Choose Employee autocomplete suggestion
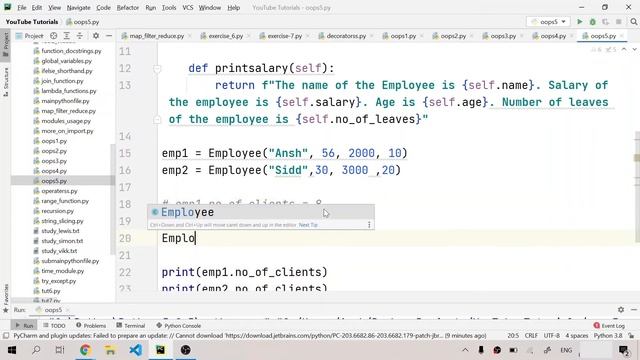The height and width of the screenshot is (360, 640). [x=260, y=212]
